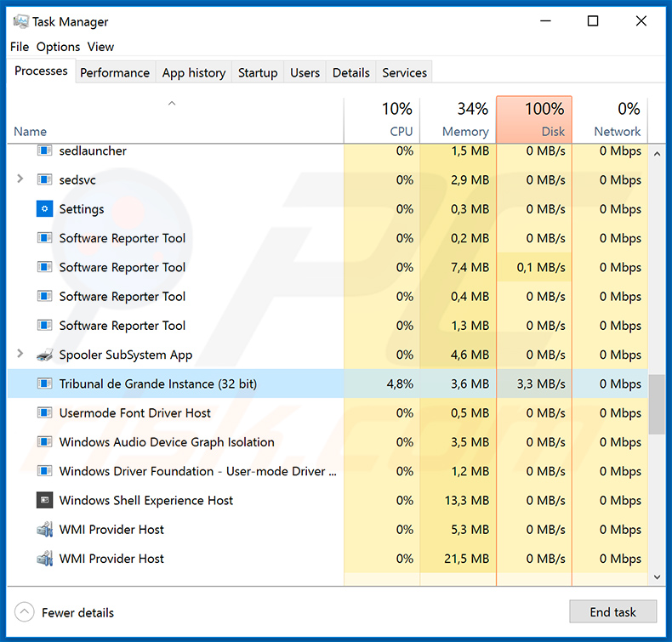672x642 pixels.
Task: Click the 5,3 MB WMI Provider Host icon
Action: [44, 530]
